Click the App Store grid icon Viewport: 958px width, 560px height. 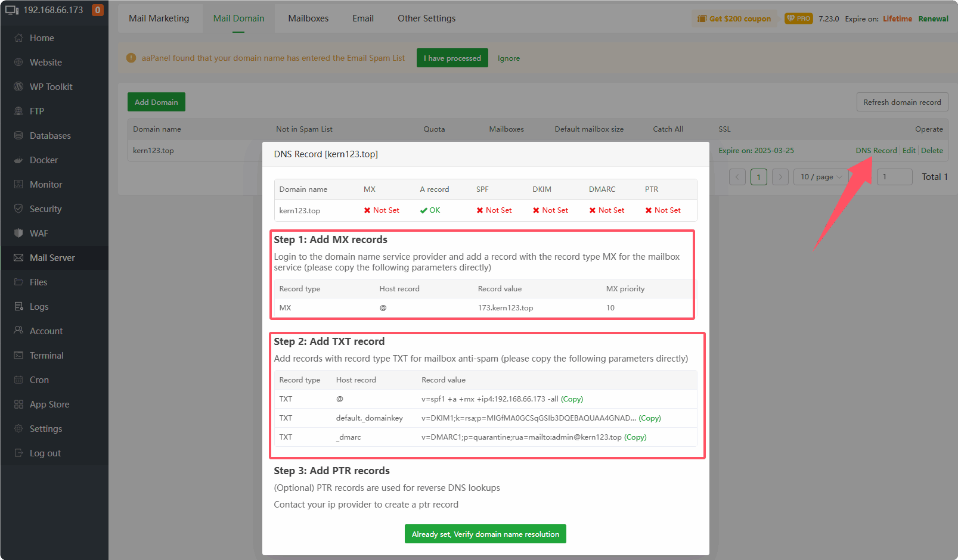pyautogui.click(x=18, y=404)
